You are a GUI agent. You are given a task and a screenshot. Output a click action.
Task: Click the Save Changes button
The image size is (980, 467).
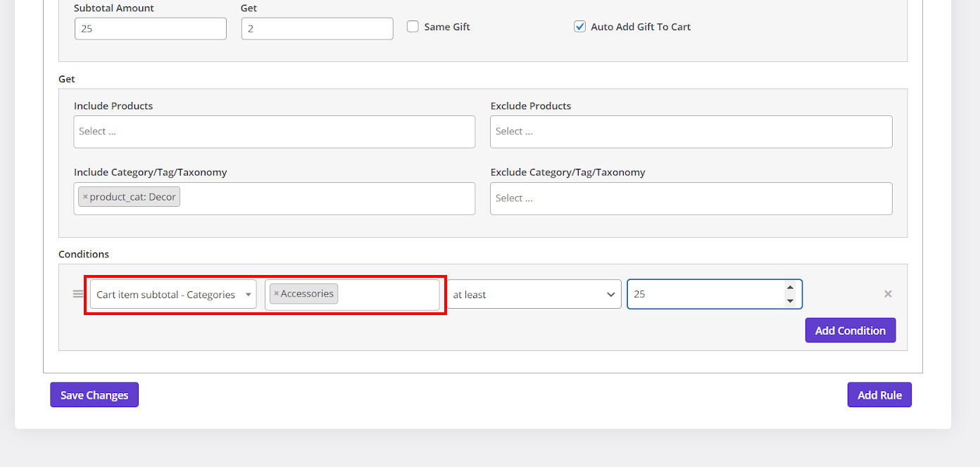coord(94,395)
